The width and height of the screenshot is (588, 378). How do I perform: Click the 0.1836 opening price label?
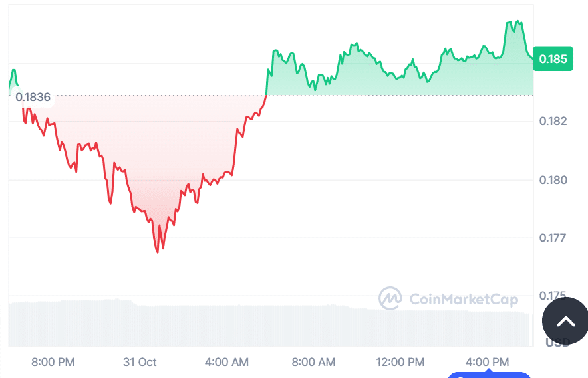pyautogui.click(x=33, y=97)
